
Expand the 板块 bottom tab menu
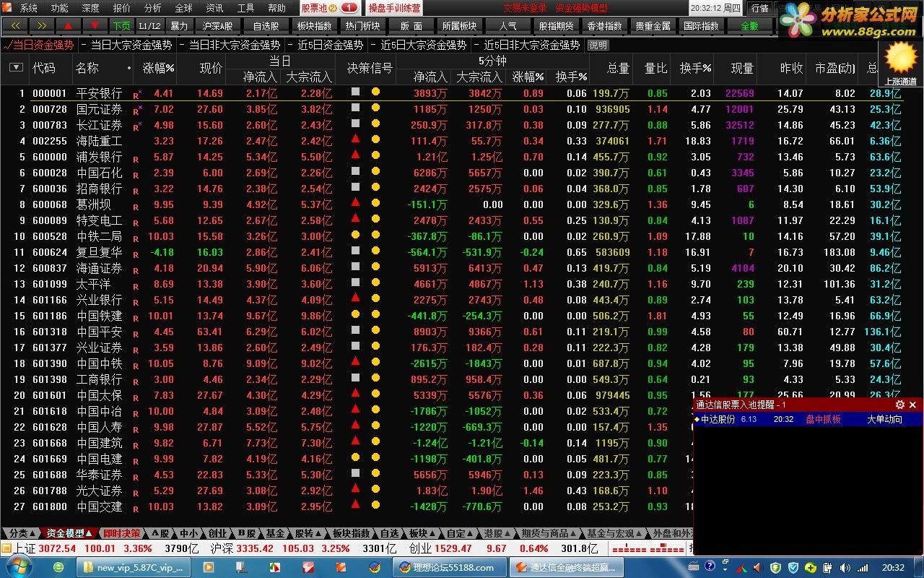pyautogui.click(x=422, y=533)
